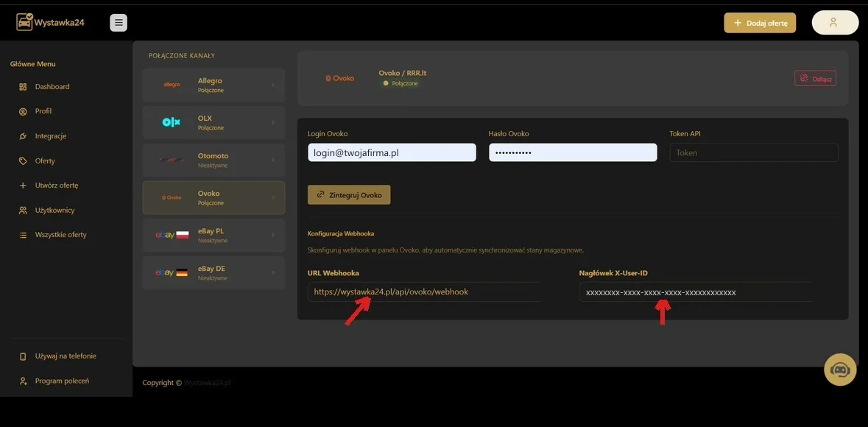Open Oferty in sidebar

(x=45, y=161)
